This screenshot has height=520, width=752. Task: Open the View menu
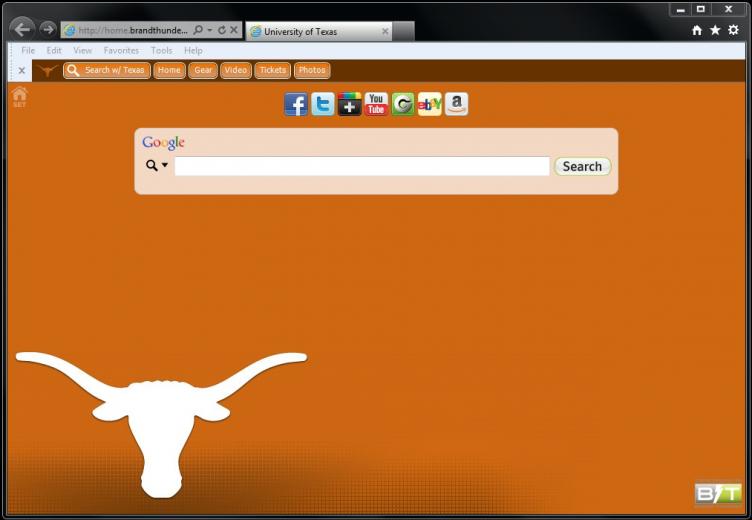click(82, 50)
